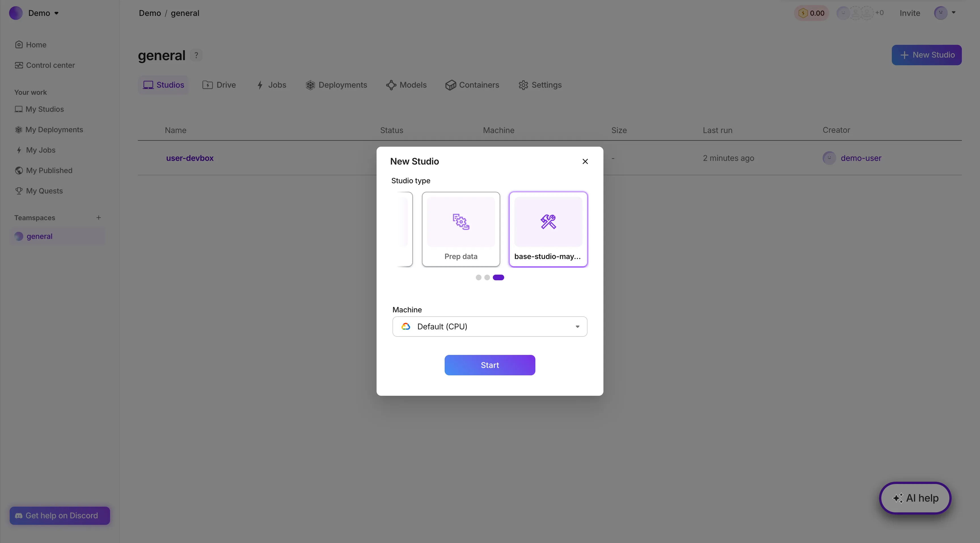Screen dimensions: 980x543
Task: Open the user-devbox studio
Action: pos(190,158)
